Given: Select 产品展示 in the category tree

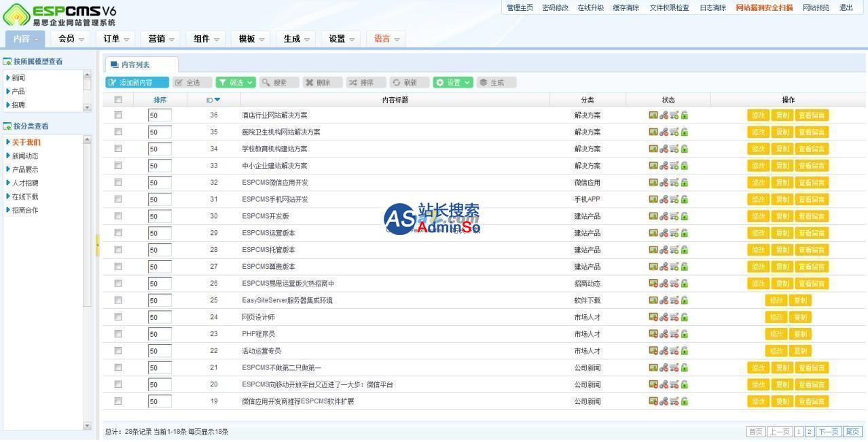Looking at the screenshot, I should (25, 170).
